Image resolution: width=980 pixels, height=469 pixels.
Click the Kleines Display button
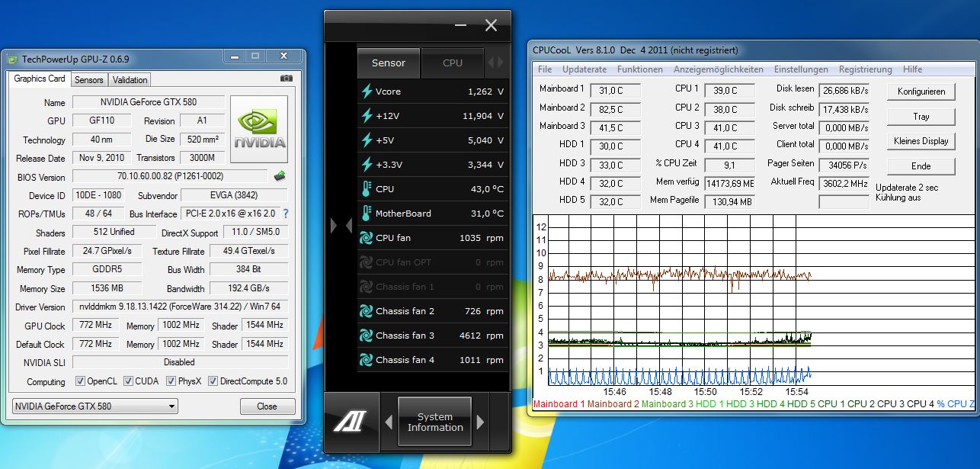921,141
